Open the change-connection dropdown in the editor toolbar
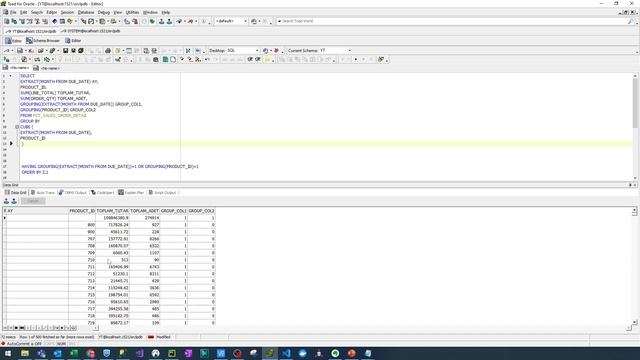The image size is (640, 360). pos(12,51)
